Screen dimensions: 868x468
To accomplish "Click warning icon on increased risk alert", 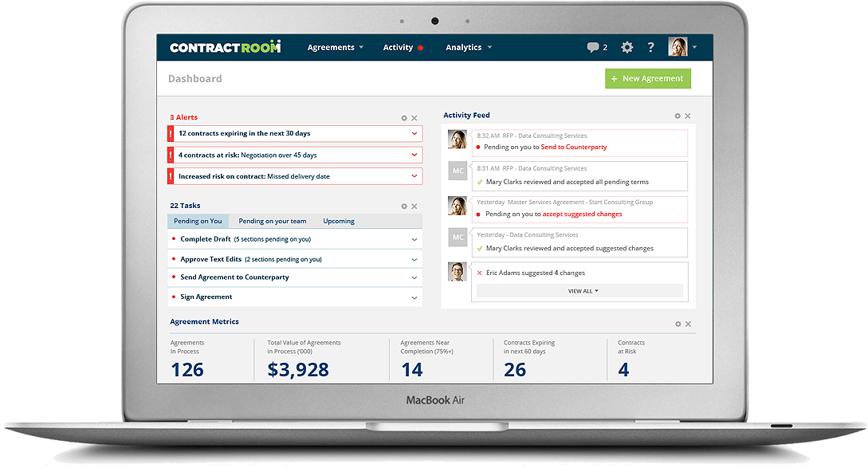I will coord(171,176).
